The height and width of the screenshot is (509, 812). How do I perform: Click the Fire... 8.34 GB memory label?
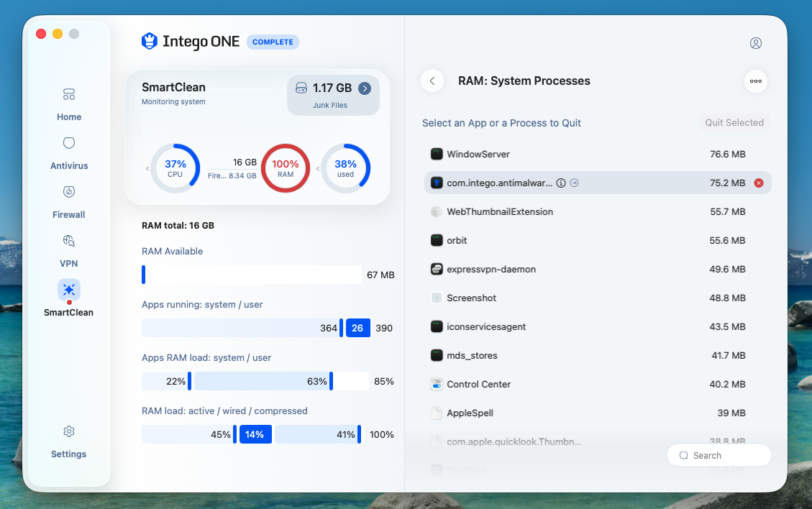232,175
